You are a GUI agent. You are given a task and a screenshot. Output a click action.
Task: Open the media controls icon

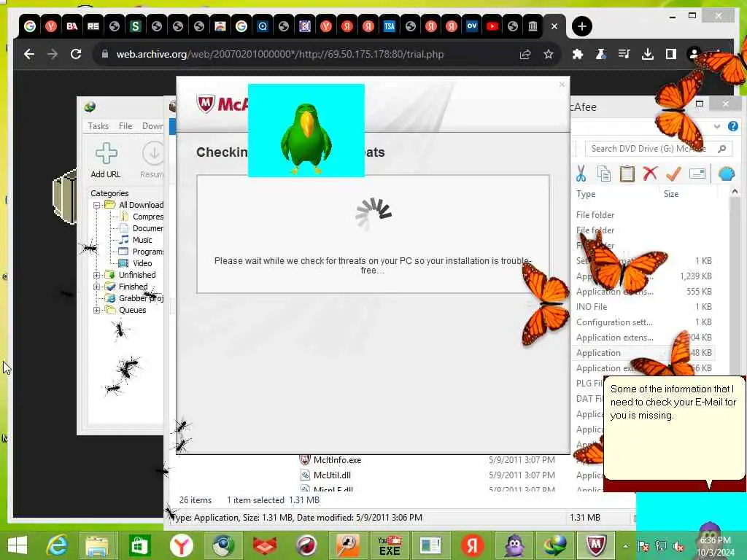point(624,54)
